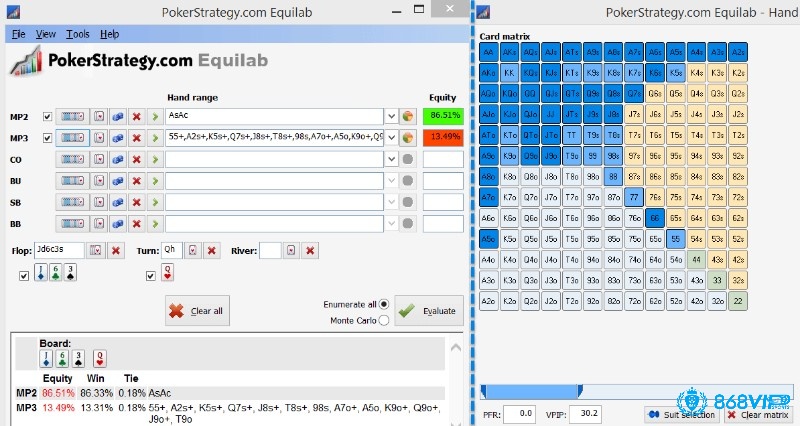
Task: Randomize MP3 hand with dice icon
Action: [x=118, y=138]
